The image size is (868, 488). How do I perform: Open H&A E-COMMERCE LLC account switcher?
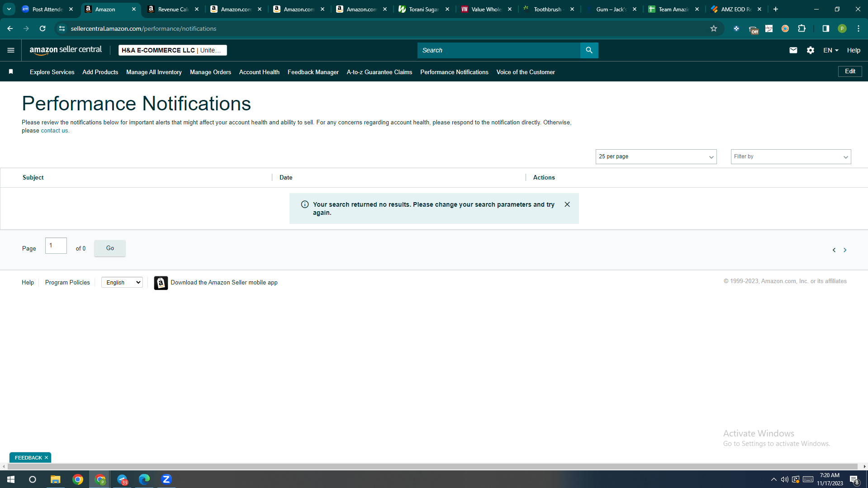point(172,50)
